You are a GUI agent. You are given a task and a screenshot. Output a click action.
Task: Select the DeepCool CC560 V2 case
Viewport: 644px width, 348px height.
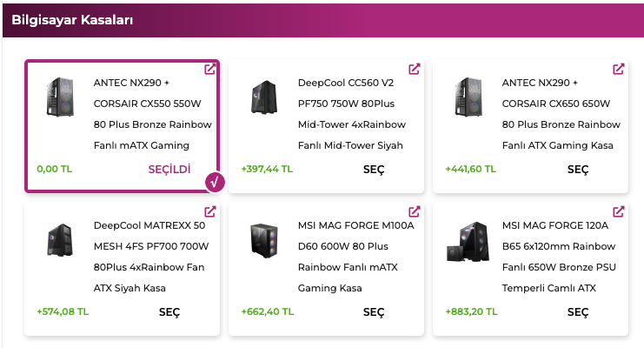click(x=374, y=170)
